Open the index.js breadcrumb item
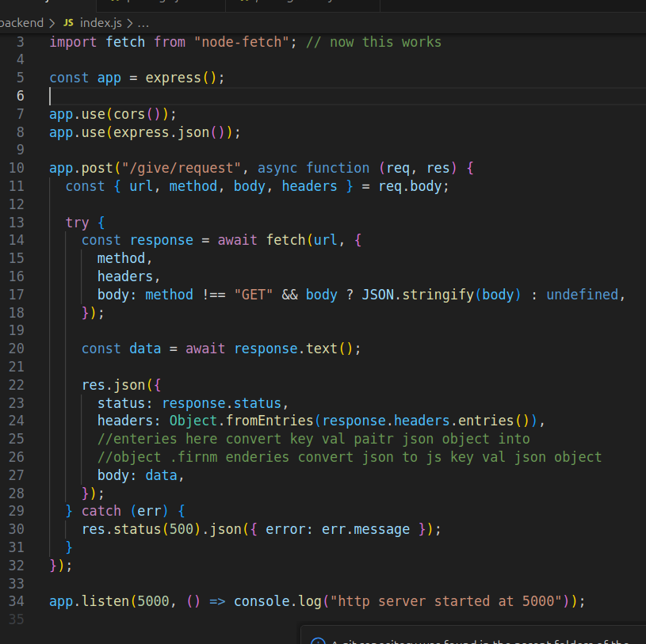Viewport: 646px width, 644px height. coord(101,23)
